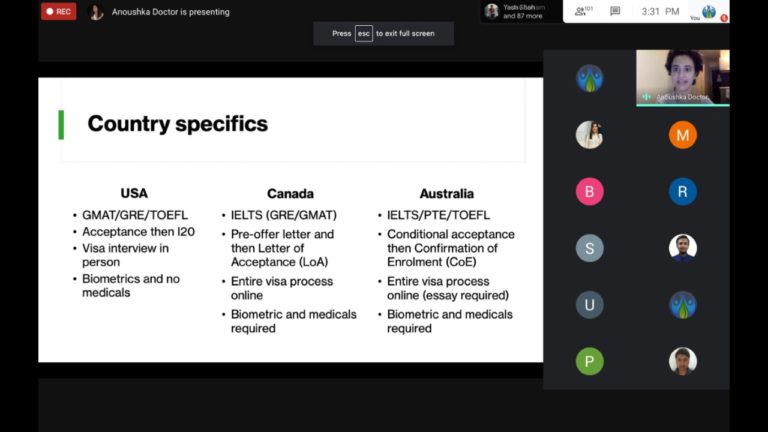Click the red REC recording indicator
Screen dimensions: 768x432
[x=58, y=11]
